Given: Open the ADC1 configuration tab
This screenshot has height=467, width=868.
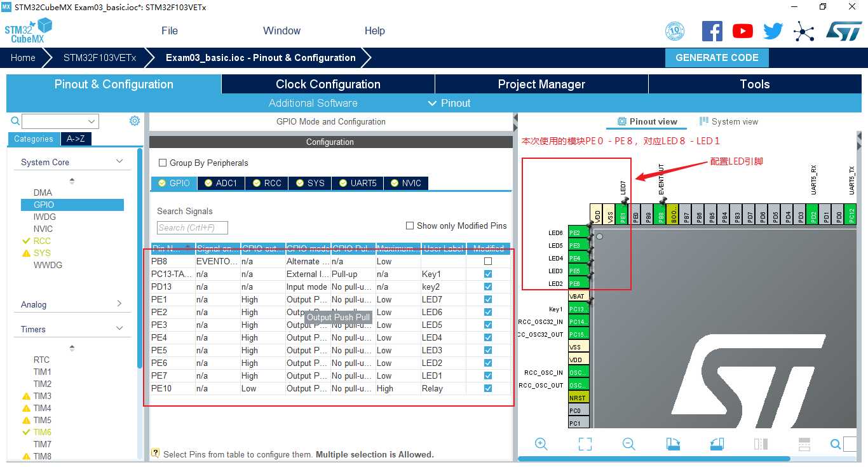Looking at the screenshot, I should (x=220, y=183).
